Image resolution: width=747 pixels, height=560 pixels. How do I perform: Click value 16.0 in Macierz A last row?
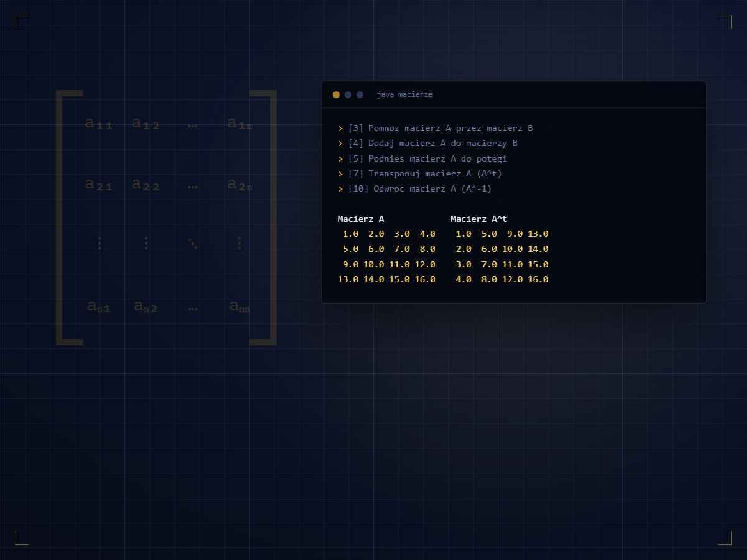[x=425, y=279]
